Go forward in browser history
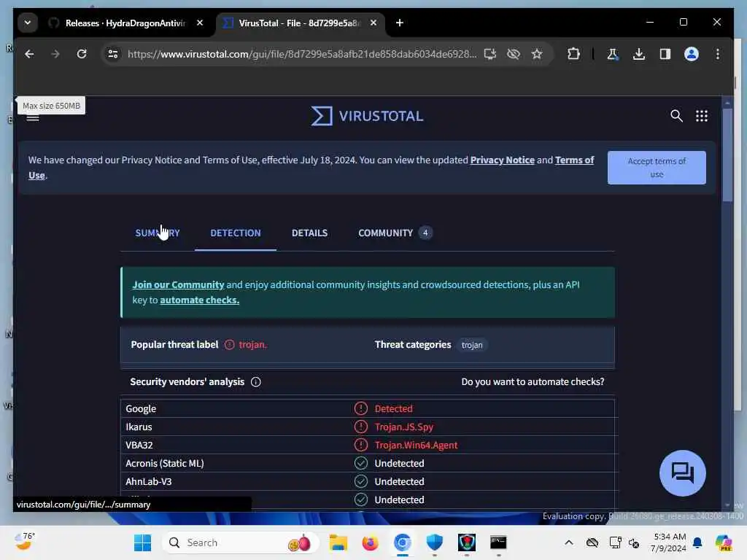The height and width of the screenshot is (560, 747). click(55, 54)
